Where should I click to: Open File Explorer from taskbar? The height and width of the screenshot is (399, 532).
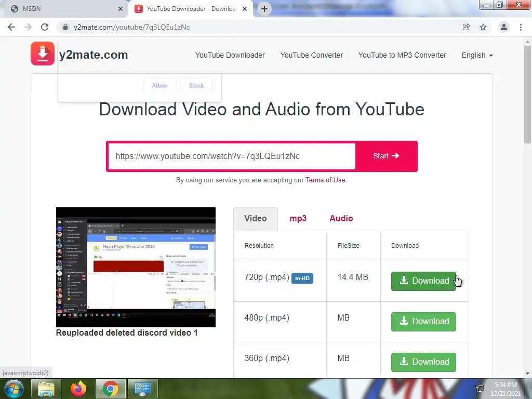(x=46, y=389)
